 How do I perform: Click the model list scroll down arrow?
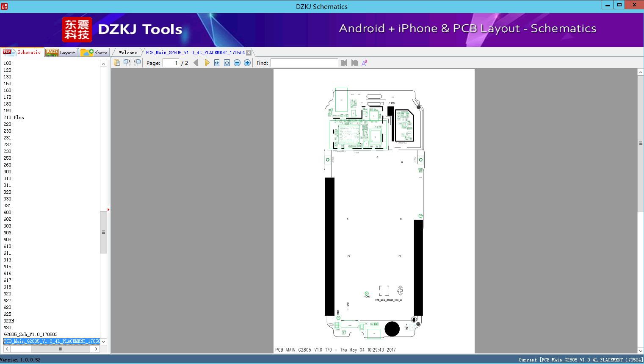(x=103, y=341)
